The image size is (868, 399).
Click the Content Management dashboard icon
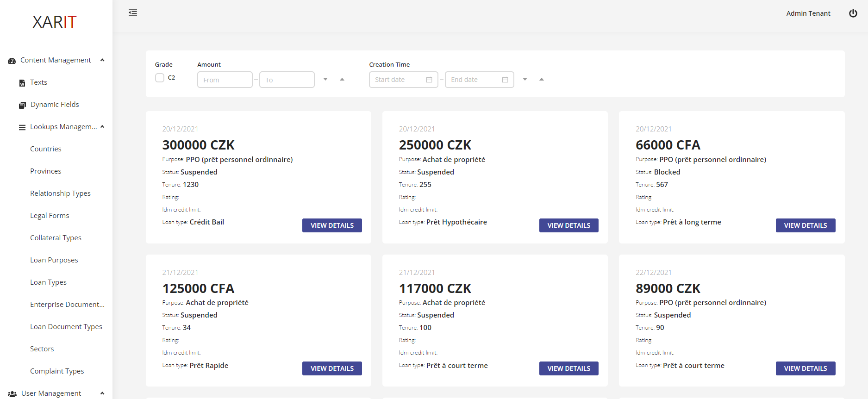[12, 61]
